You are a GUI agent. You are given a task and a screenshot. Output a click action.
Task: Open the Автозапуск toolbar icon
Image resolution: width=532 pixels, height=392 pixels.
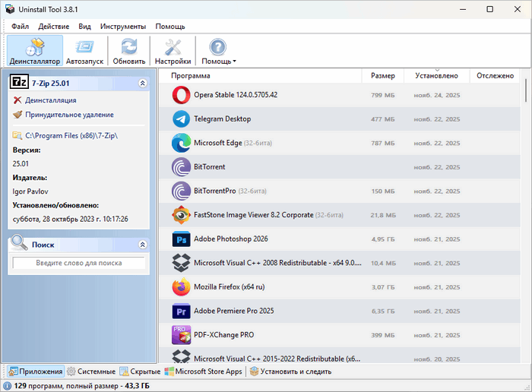point(85,50)
